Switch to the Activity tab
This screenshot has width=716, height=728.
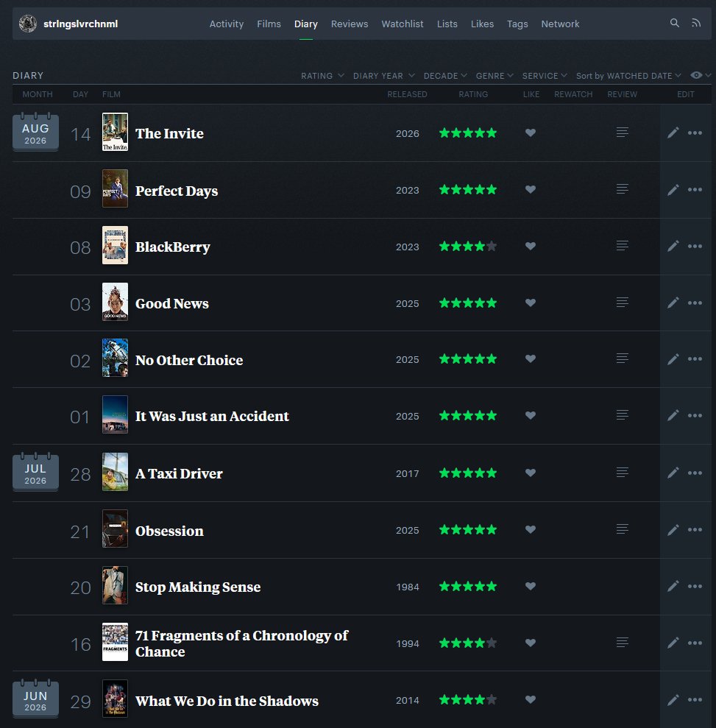coord(227,24)
